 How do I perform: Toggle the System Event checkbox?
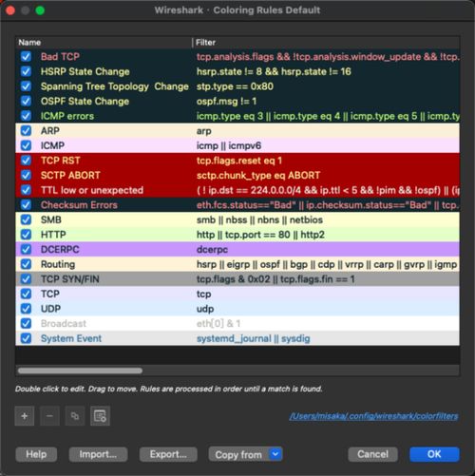tap(26, 338)
